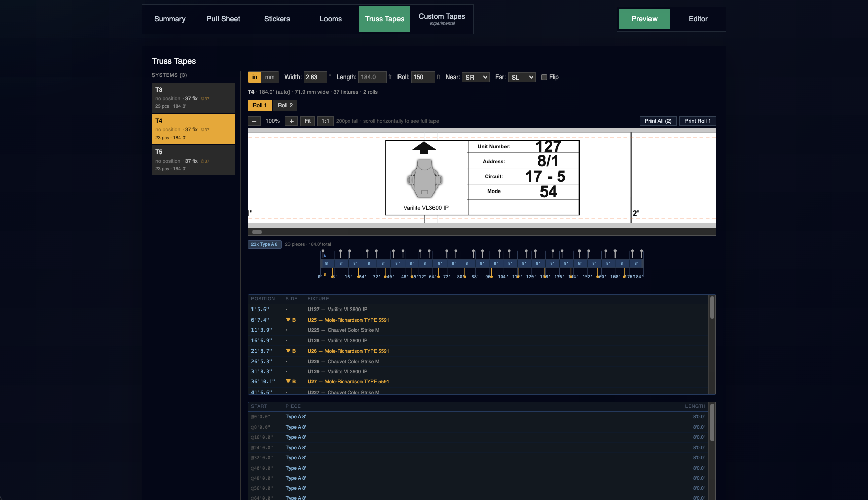The width and height of the screenshot is (868, 500).
Task: Select truss system T3
Action: [x=193, y=98]
